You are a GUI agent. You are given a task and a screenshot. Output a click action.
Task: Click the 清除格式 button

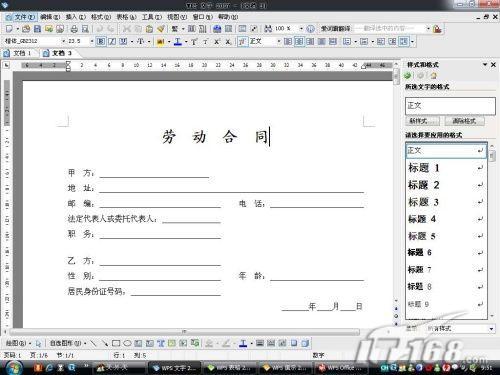[464, 121]
